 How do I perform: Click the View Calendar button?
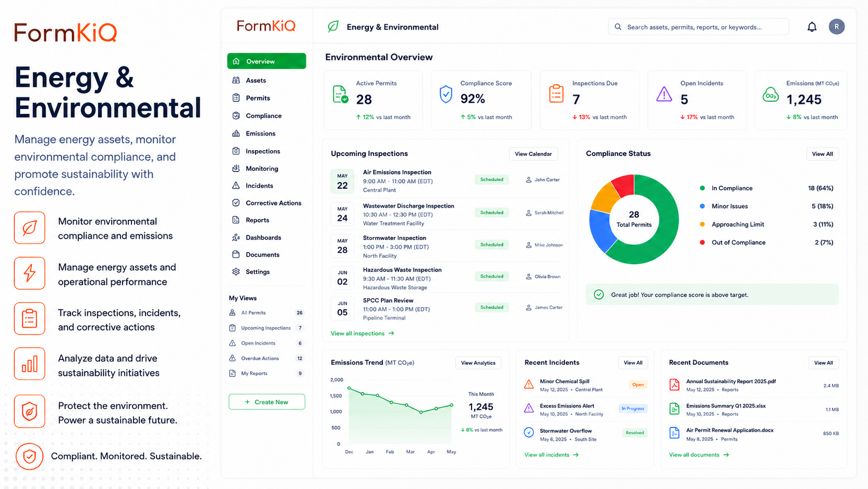pyautogui.click(x=533, y=154)
